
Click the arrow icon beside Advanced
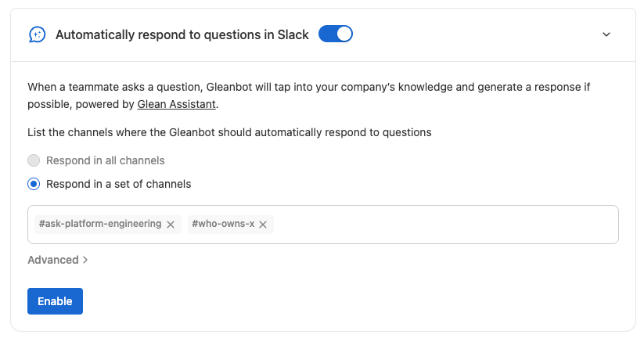85,260
